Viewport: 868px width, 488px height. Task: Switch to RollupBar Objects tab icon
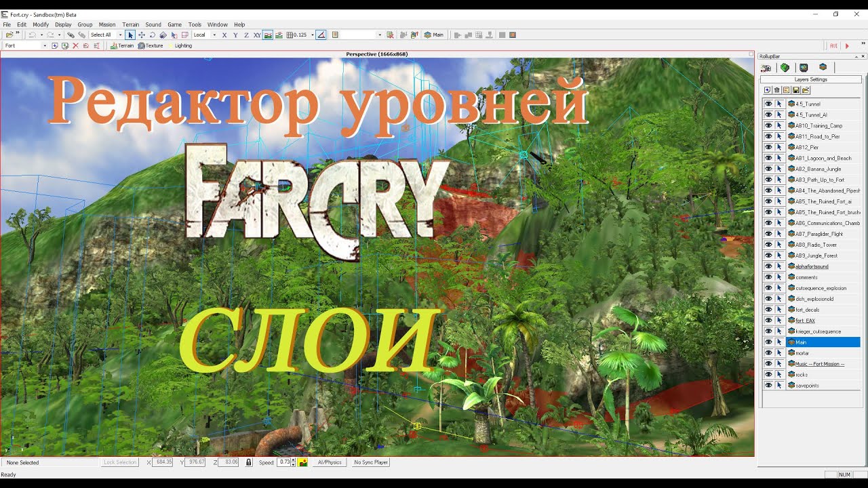766,68
